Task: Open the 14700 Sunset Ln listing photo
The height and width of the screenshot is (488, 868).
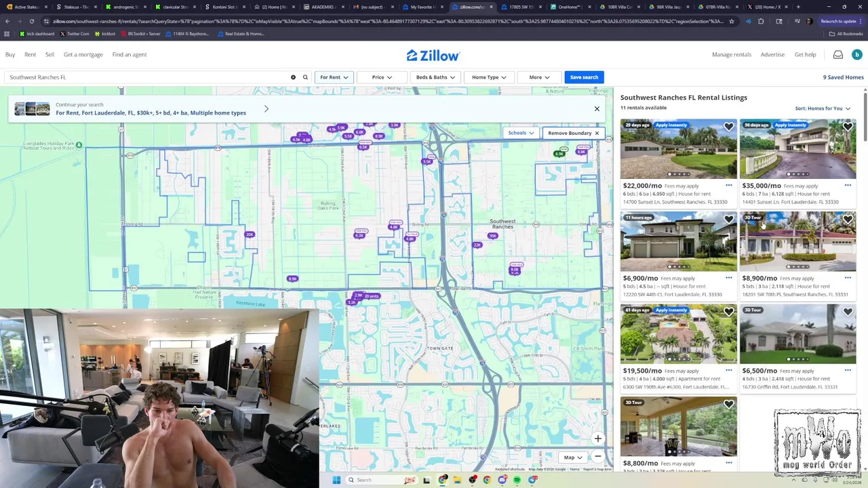Action: 678,149
